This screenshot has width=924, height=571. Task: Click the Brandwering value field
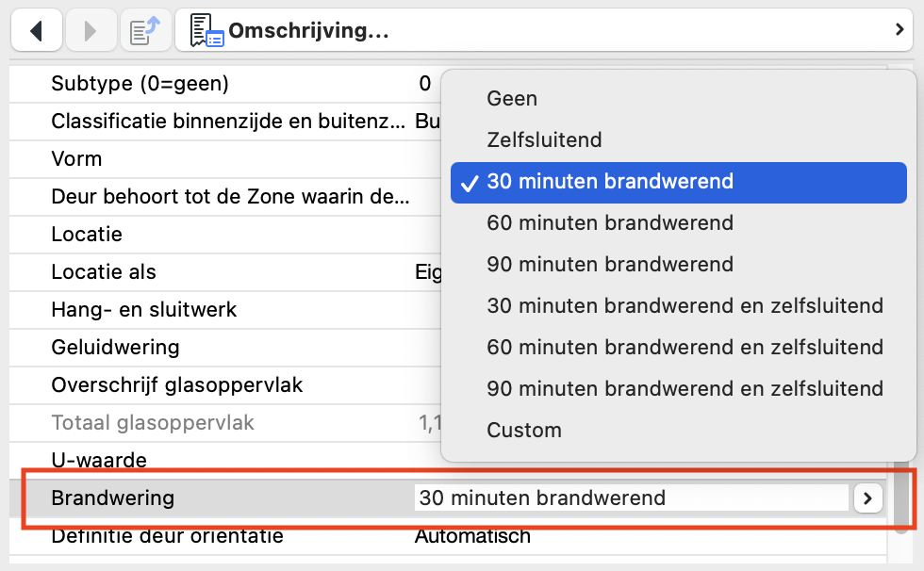pyautogui.click(x=630, y=498)
